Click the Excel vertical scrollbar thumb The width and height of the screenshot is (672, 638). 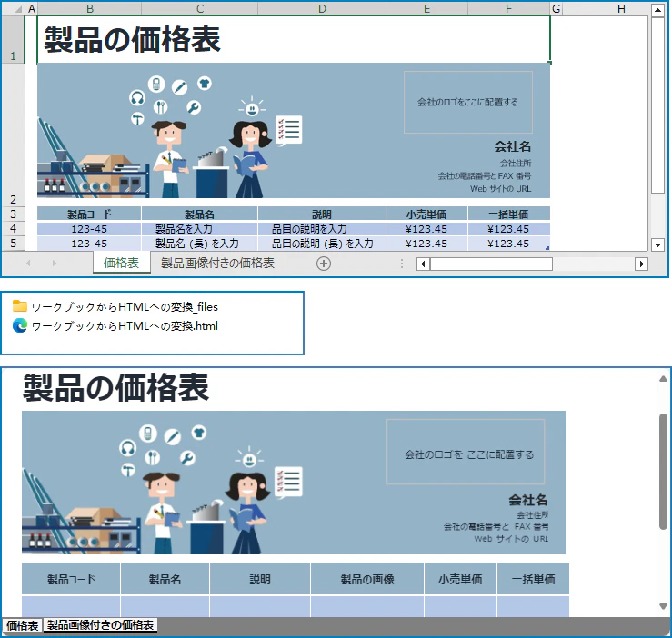click(x=657, y=105)
